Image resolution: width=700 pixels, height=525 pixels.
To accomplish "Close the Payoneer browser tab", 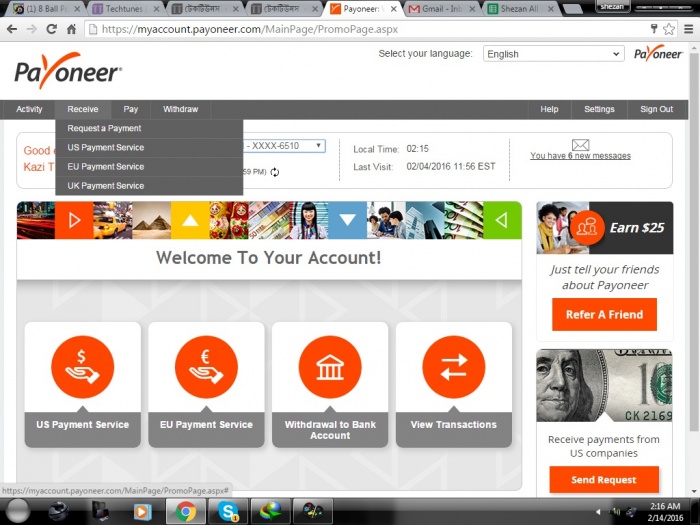I will pos(393,9).
